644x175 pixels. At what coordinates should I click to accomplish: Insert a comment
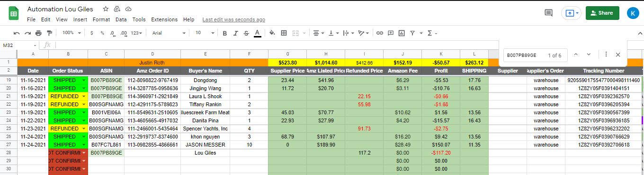coord(391,33)
